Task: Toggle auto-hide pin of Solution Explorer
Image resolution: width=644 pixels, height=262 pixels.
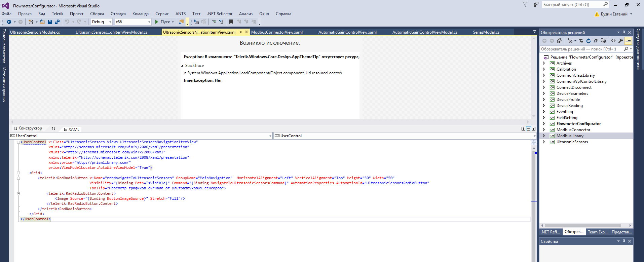Action: tap(624, 33)
